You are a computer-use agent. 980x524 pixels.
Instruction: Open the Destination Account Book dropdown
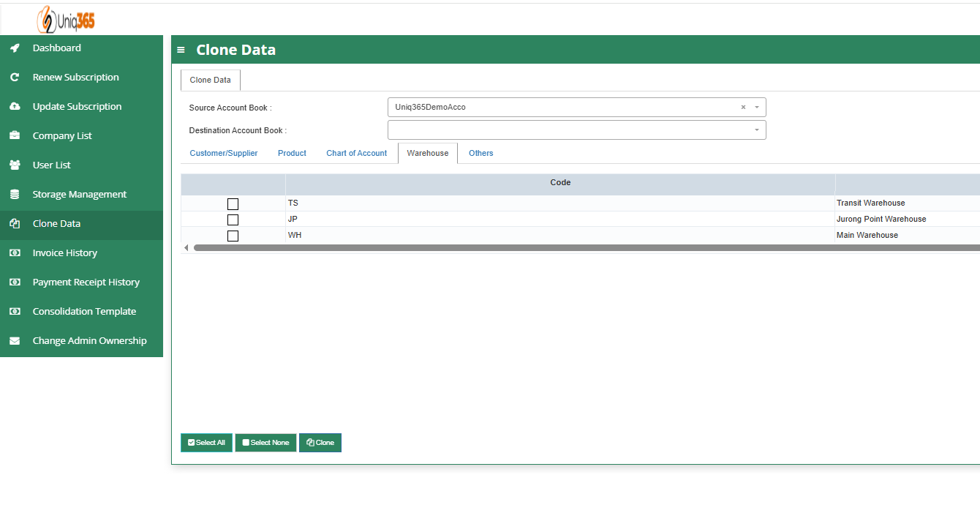(576, 130)
